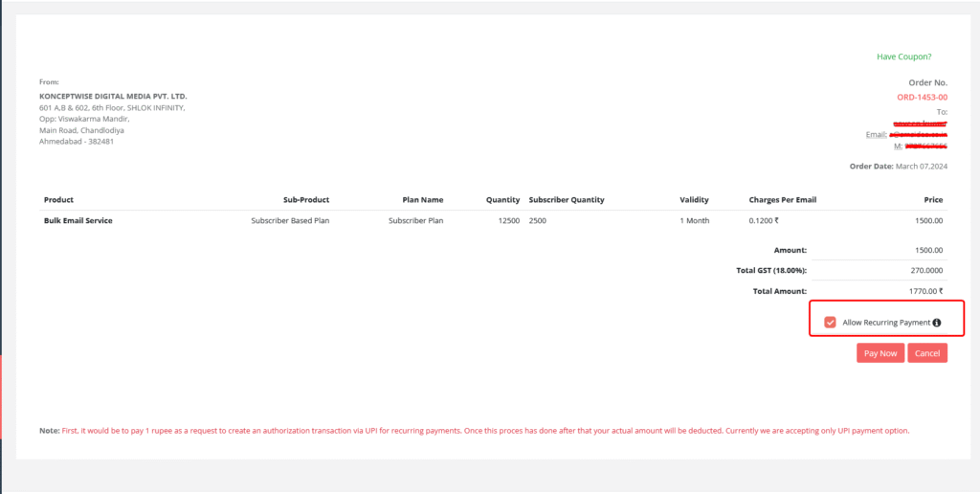Click the Product column header

58,200
